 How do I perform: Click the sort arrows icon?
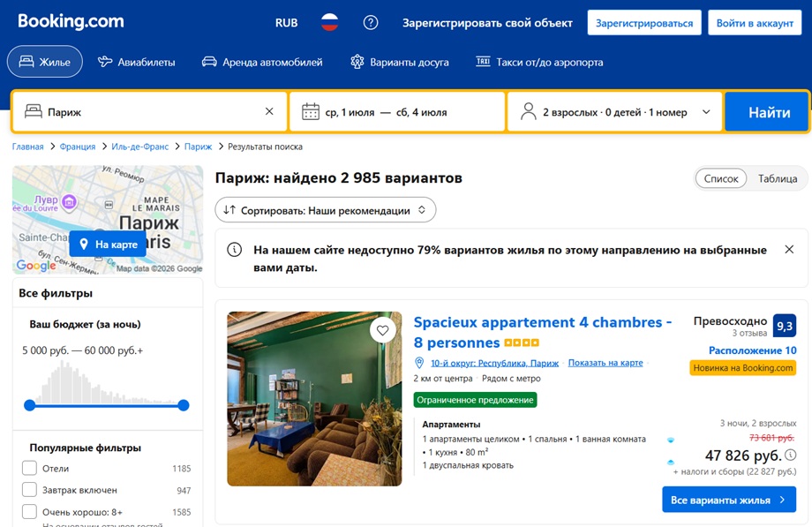(229, 210)
